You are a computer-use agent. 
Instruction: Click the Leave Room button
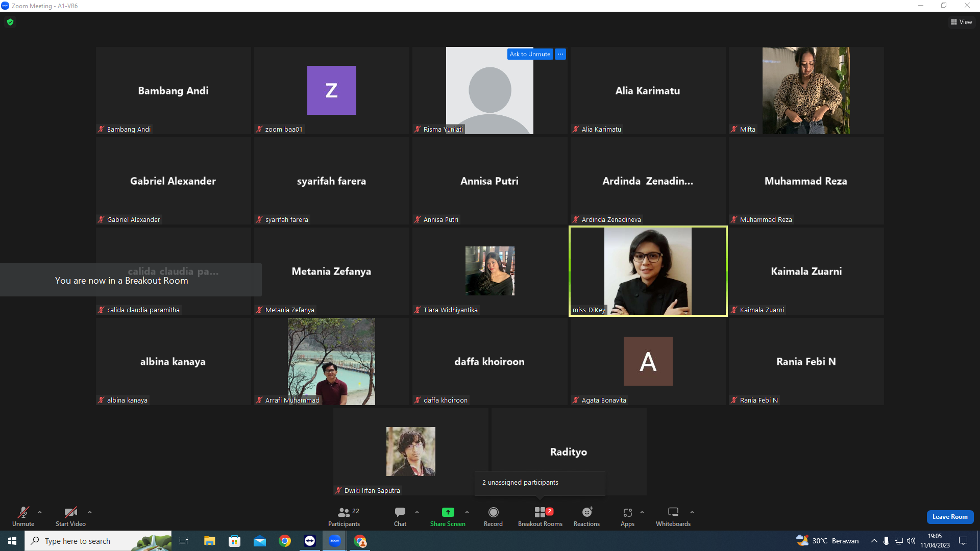coord(950,517)
